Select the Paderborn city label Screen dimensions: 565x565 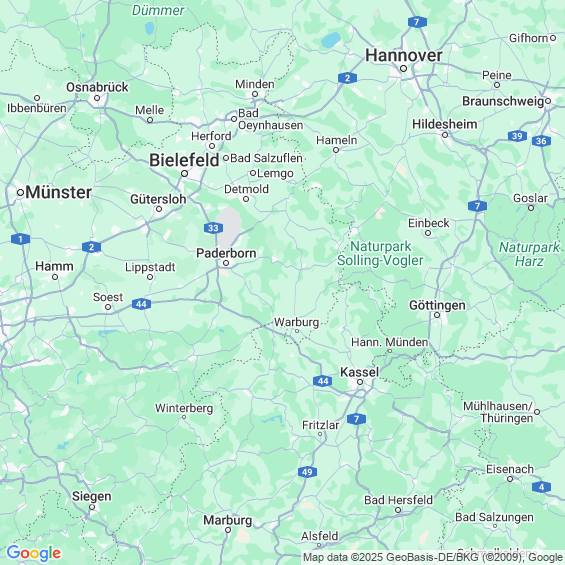pos(226,253)
